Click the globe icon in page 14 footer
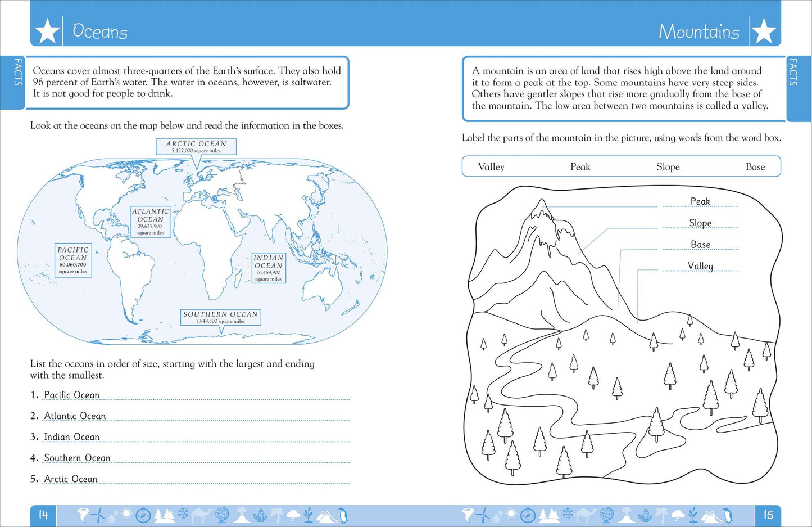Viewport: 812px width, 527px height. coord(222,515)
